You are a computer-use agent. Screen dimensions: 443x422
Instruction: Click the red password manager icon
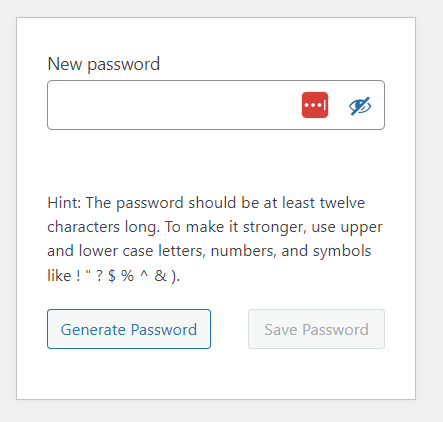click(315, 105)
